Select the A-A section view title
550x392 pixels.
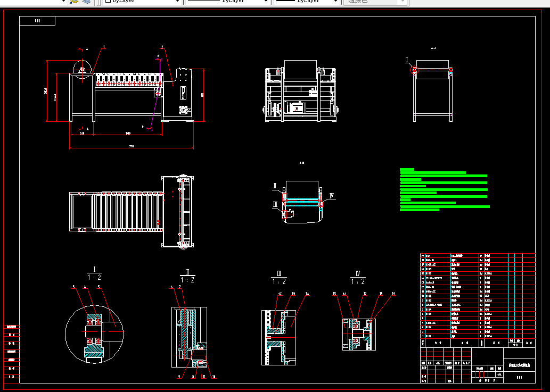tap(433, 48)
